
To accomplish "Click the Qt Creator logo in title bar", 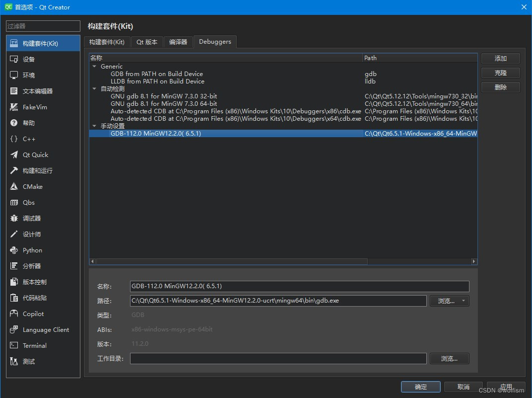I will coord(8,7).
